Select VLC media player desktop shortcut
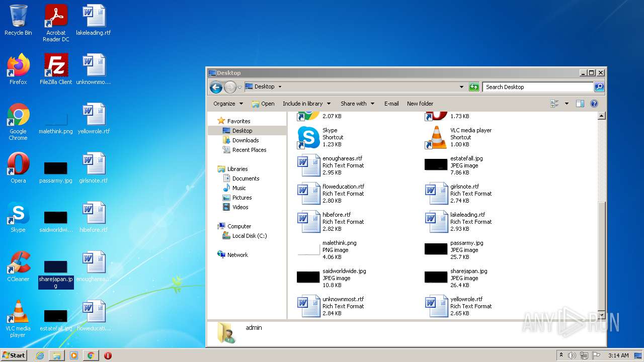Screen dimensions: 644x362 coord(18,319)
